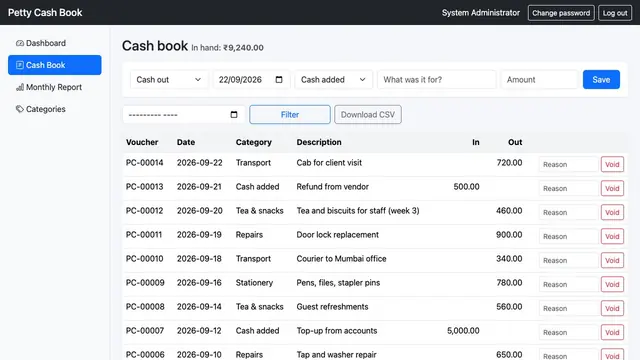This screenshot has height=360, width=640.
Task: Click Reason field for PC-00007
Action: point(568,333)
